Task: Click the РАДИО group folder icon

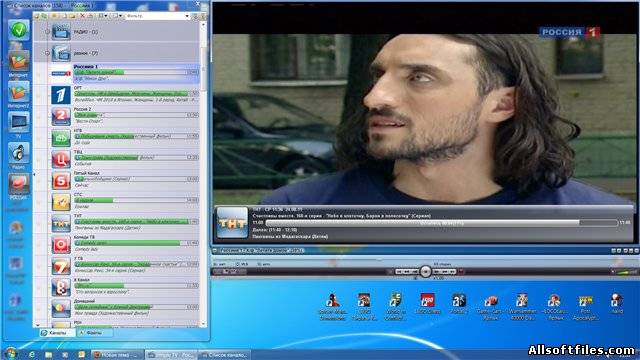Action: point(61,31)
